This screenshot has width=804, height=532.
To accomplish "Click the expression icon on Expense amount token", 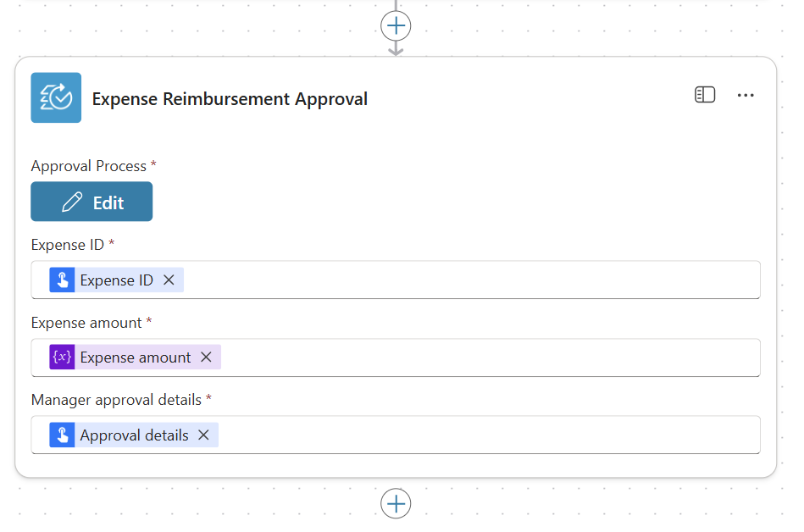I will [x=62, y=357].
